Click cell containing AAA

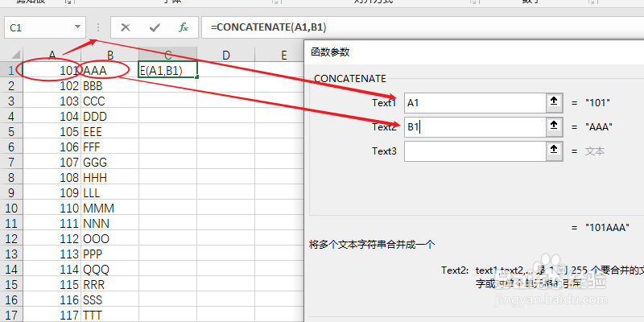[x=110, y=71]
